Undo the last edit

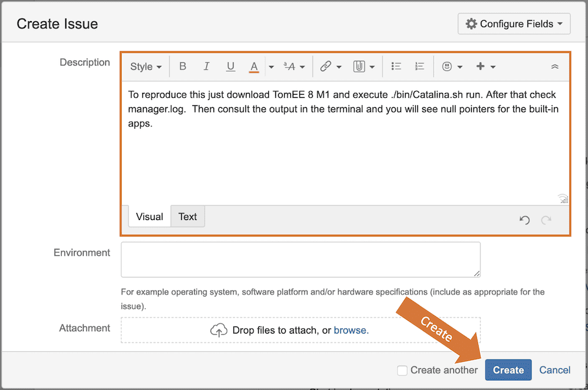pos(524,220)
